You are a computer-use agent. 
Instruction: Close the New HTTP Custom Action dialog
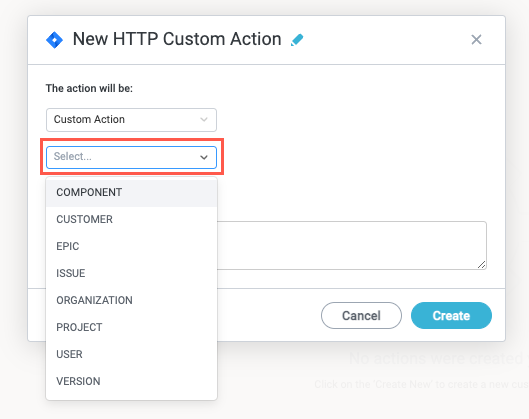(x=476, y=39)
